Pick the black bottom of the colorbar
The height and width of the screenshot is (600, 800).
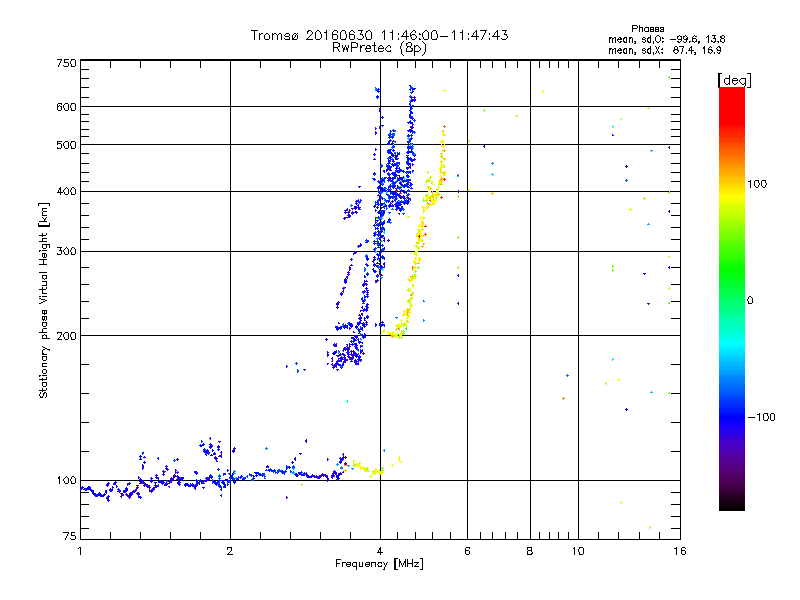732,503
